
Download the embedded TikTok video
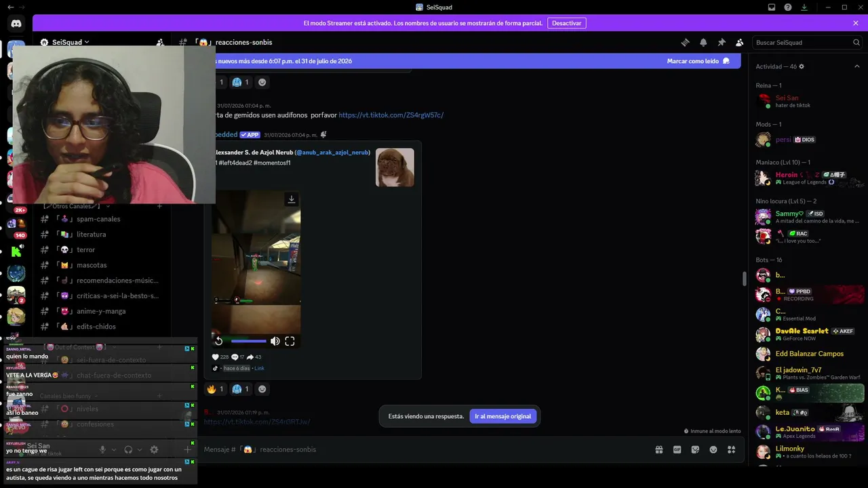[x=292, y=199]
